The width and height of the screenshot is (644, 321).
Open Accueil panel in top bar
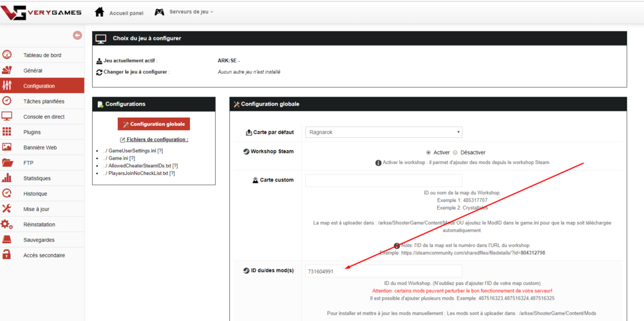[x=126, y=12]
